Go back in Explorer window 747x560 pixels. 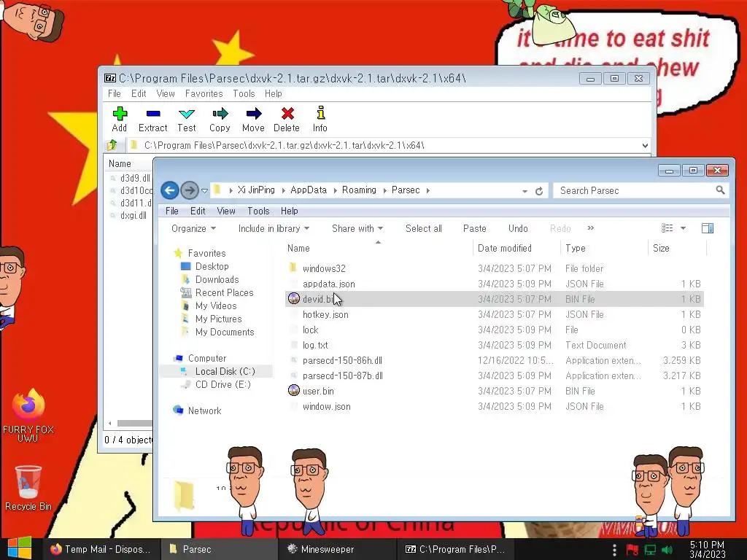pyautogui.click(x=169, y=190)
